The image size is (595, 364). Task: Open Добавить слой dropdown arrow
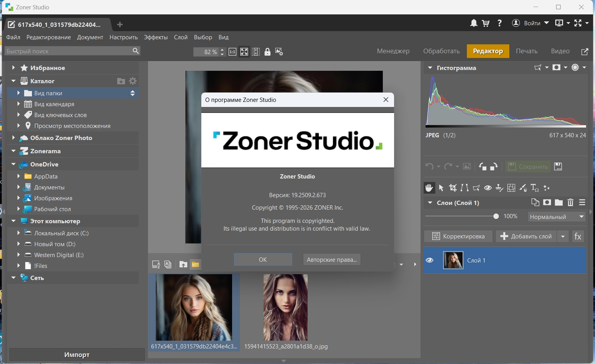(563, 236)
